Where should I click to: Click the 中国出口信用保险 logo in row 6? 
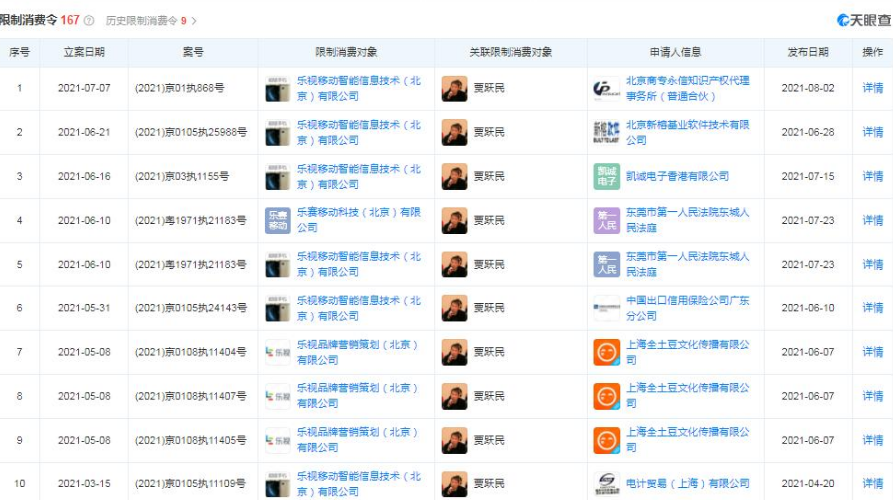click(x=606, y=308)
